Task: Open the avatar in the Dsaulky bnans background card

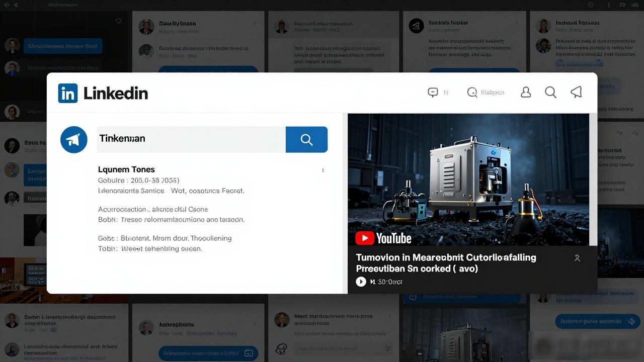Action: coord(146,27)
